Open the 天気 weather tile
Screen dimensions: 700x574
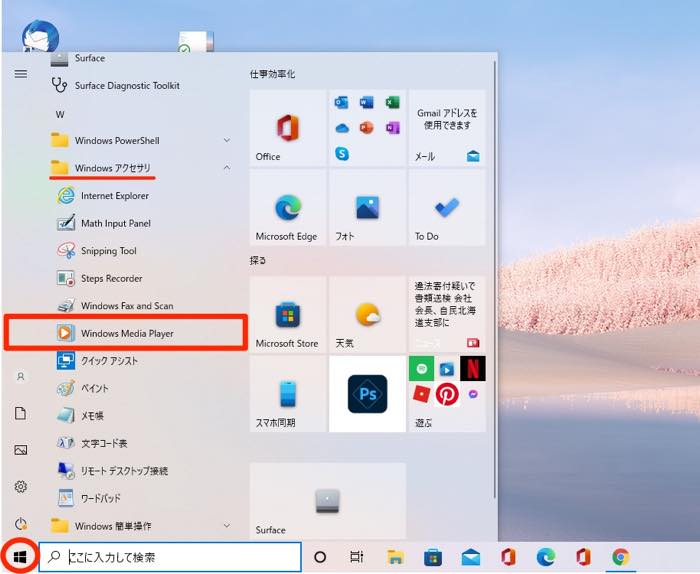367,314
